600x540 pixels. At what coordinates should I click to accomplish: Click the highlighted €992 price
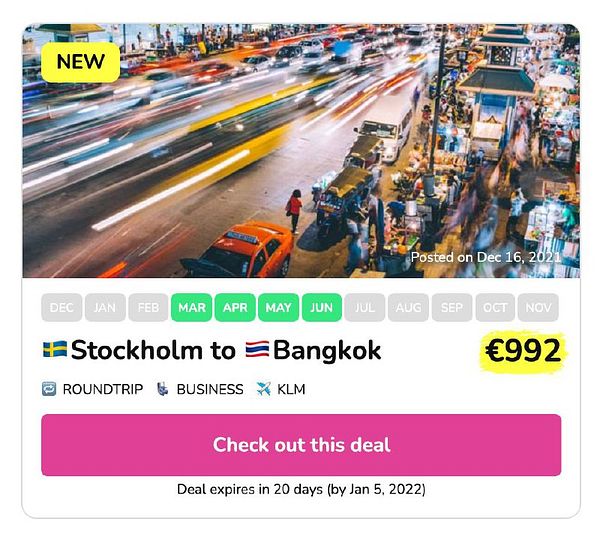point(523,351)
